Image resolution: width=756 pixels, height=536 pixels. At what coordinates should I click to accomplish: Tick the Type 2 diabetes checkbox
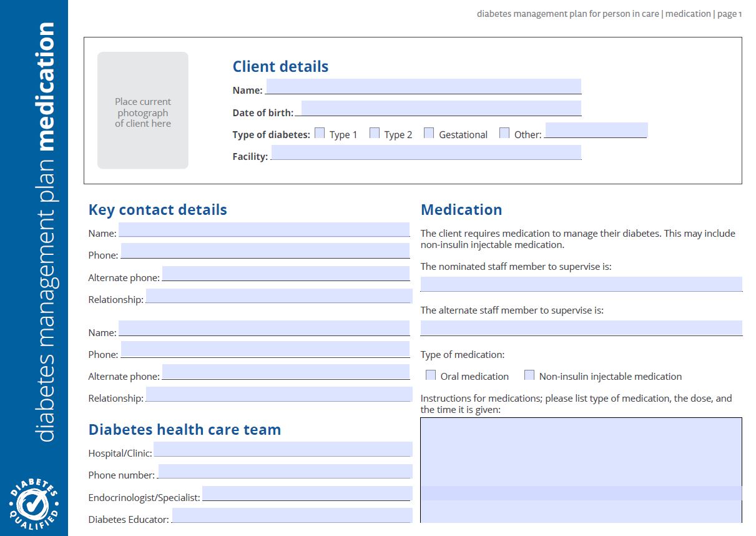coord(375,133)
